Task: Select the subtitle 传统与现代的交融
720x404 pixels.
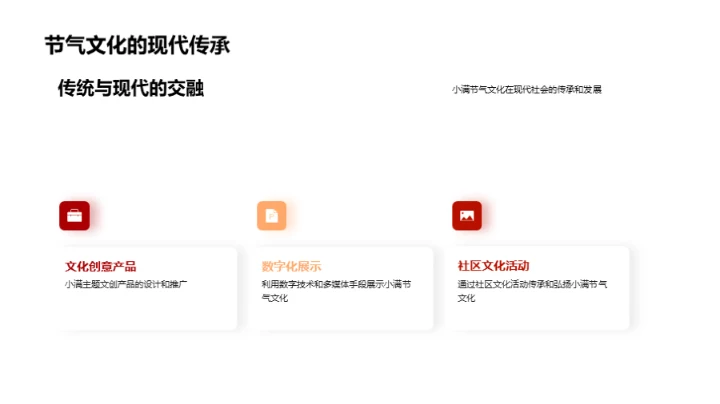Action: (131, 88)
